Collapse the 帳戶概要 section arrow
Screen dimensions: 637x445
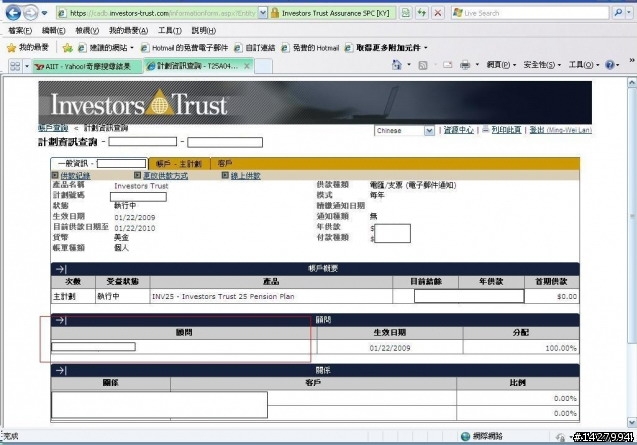pyautogui.click(x=61, y=269)
